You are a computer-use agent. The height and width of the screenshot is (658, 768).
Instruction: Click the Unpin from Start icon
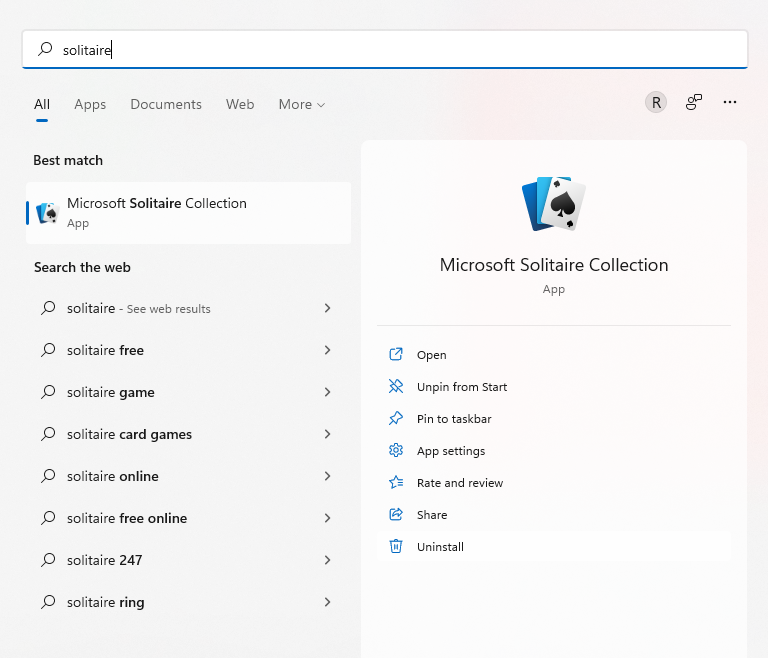point(396,387)
